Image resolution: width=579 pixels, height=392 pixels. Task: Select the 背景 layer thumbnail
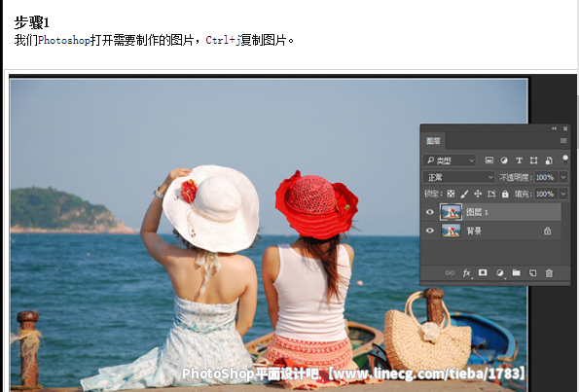(x=451, y=231)
